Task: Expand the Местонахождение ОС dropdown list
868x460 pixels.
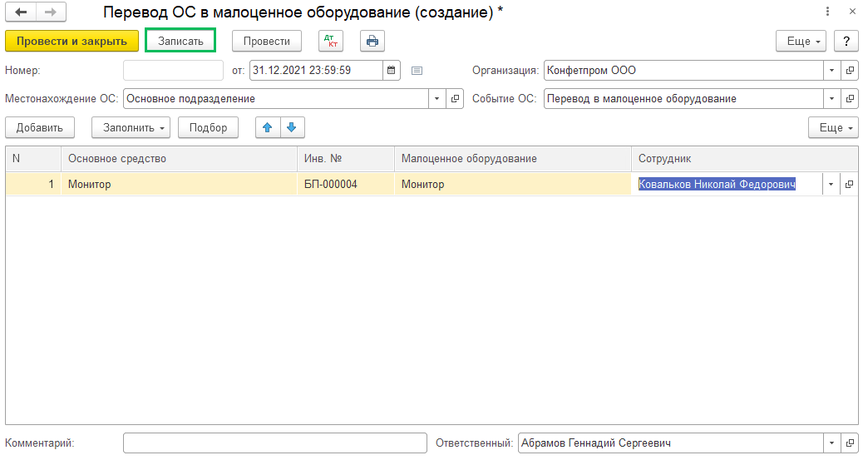Action: (436, 98)
